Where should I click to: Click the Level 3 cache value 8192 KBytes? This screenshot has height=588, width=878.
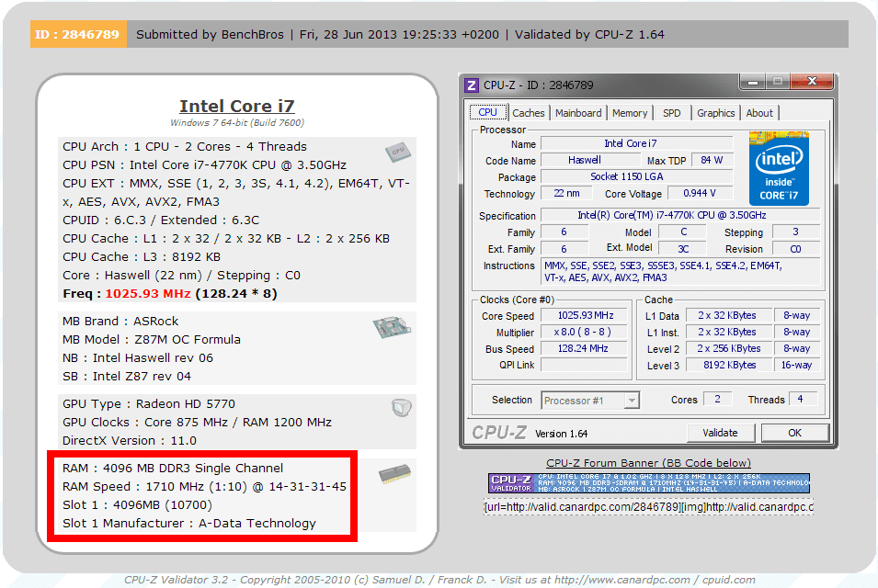click(730, 365)
